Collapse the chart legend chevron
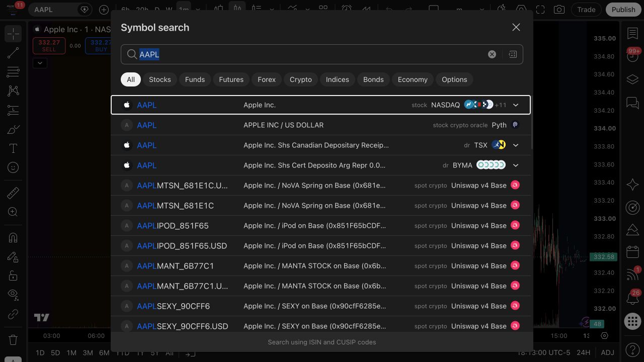The height and width of the screenshot is (362, 644). [x=40, y=63]
